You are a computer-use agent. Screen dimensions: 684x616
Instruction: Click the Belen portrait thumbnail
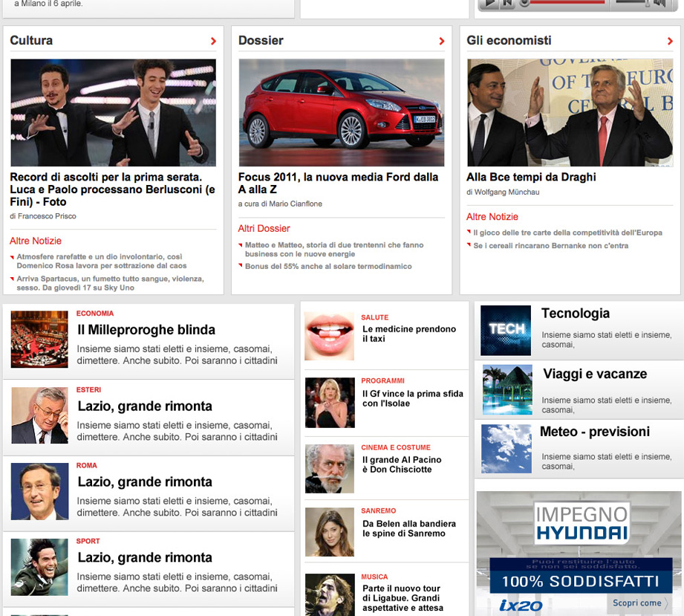(x=330, y=532)
